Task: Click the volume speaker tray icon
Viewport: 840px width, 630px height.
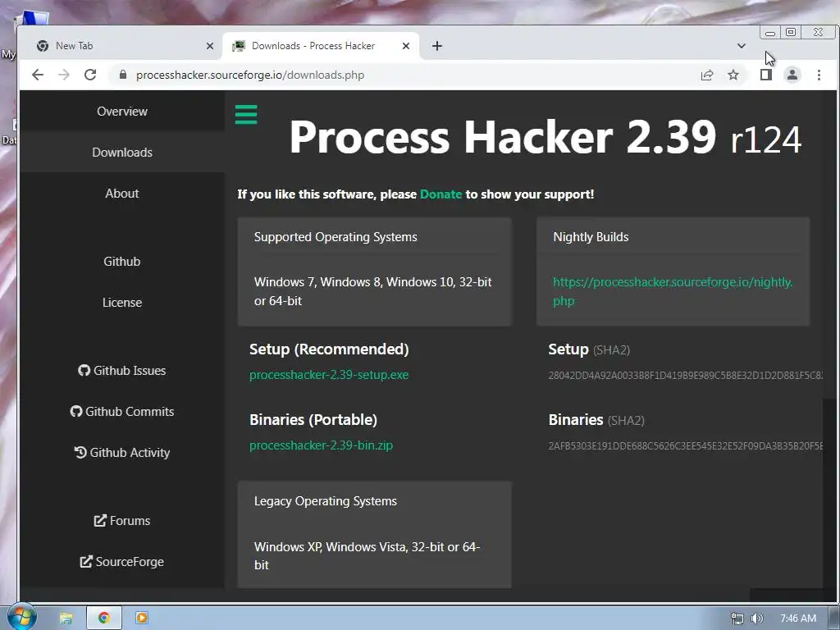Action: 756,619
